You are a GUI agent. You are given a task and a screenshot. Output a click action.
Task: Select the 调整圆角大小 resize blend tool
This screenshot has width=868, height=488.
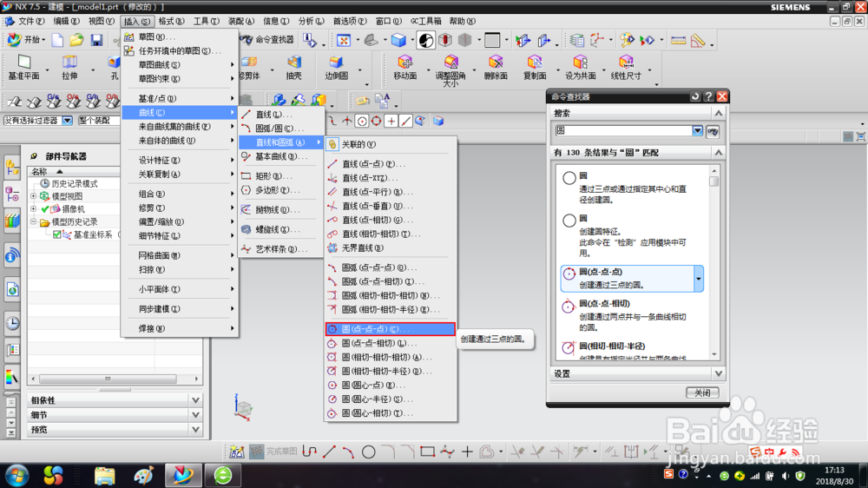[x=450, y=70]
